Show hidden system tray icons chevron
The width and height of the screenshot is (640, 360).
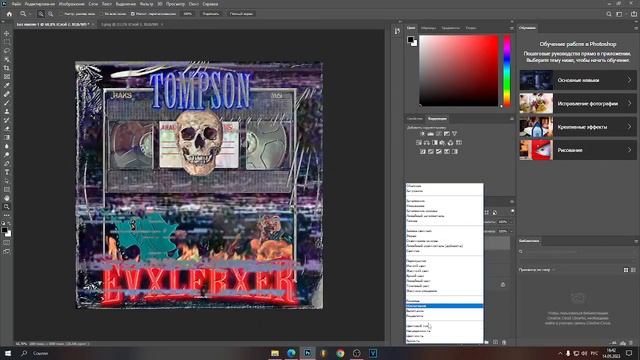coord(560,353)
